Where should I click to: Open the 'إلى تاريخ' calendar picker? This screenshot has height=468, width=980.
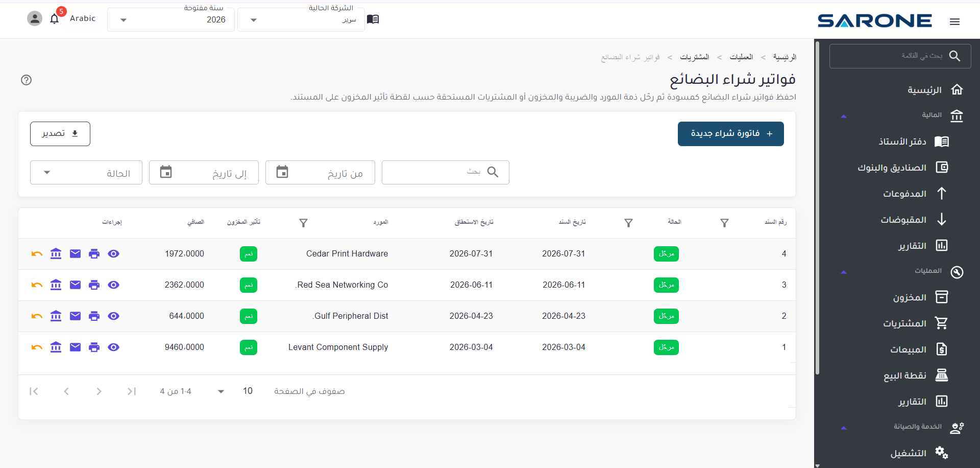(166, 172)
